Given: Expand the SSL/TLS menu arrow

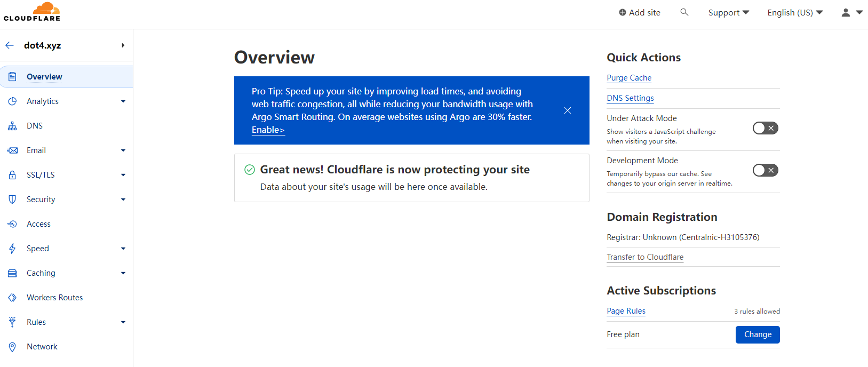Looking at the screenshot, I should (123, 175).
